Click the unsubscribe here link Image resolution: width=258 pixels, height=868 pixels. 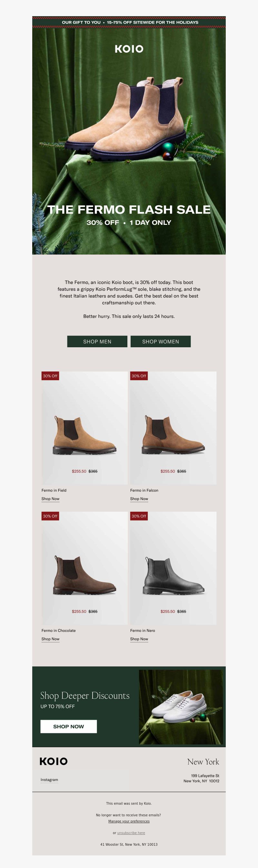(x=131, y=832)
